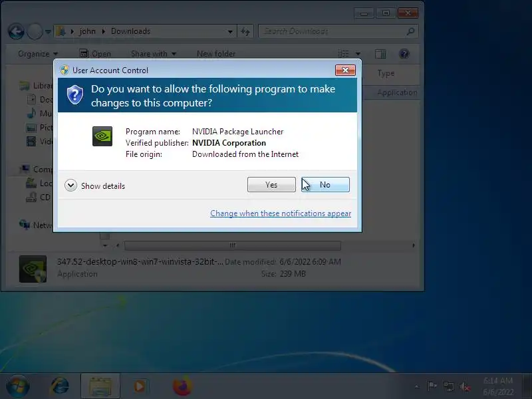The height and width of the screenshot is (399, 532).
Task: Open Change when these notifications appear link
Action: click(x=281, y=213)
